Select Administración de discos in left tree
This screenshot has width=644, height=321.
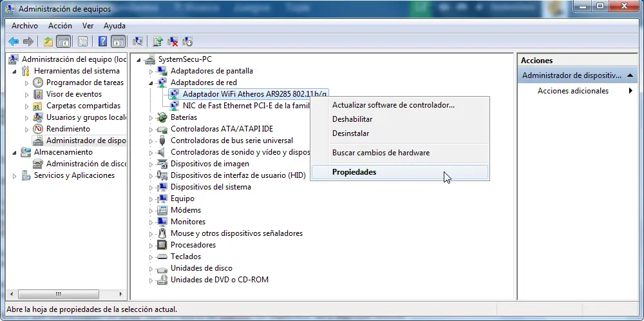86,164
